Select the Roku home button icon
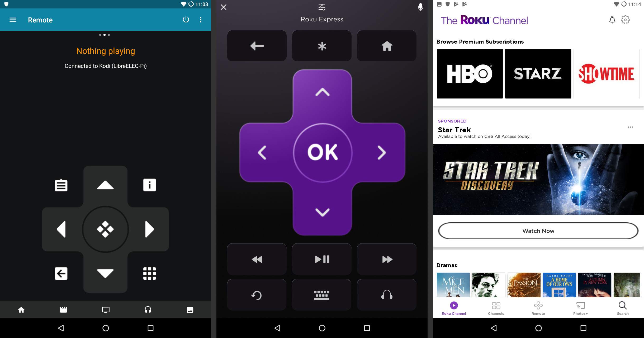The height and width of the screenshot is (338, 644). coord(386,46)
